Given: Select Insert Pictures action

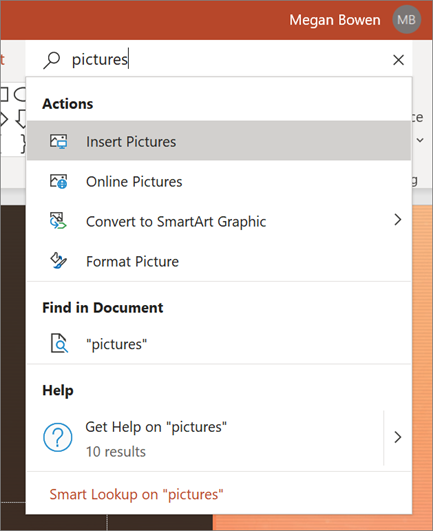Looking at the screenshot, I should pos(219,141).
